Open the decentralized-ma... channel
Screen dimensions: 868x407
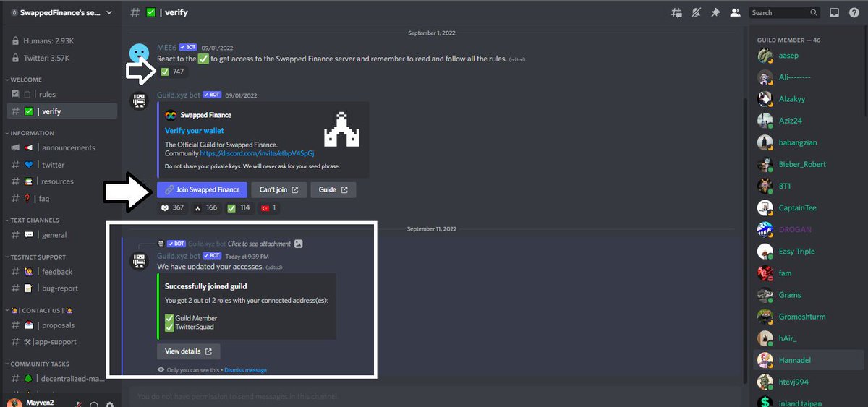click(x=61, y=378)
